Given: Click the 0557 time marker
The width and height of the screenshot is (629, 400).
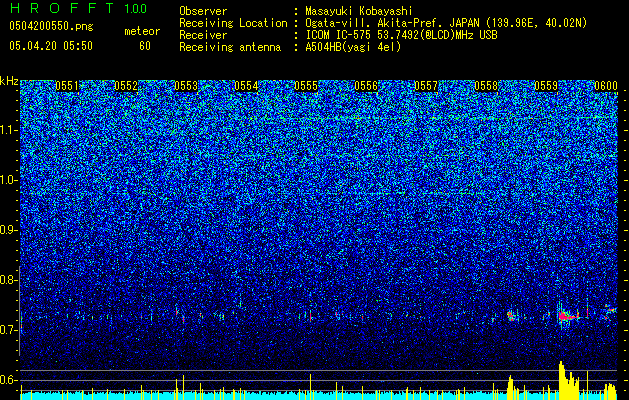Looking at the screenshot, I should click(426, 86).
